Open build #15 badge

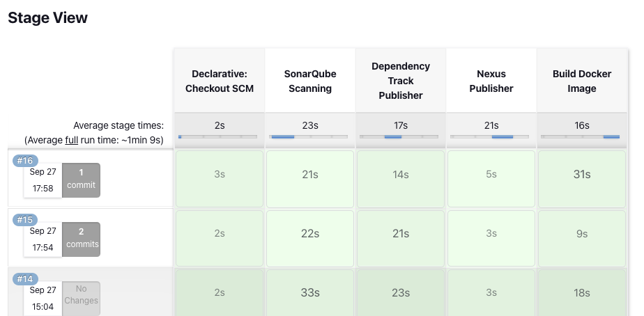(25, 219)
